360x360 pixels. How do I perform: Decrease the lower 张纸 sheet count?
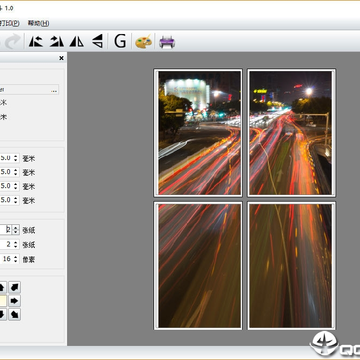(x=16, y=247)
